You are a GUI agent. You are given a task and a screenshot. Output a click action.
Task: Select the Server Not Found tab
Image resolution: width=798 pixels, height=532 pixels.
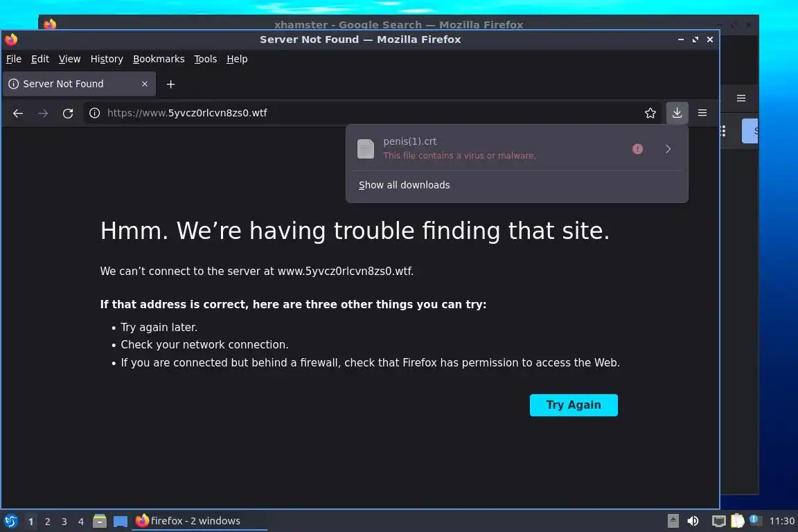[79, 84]
